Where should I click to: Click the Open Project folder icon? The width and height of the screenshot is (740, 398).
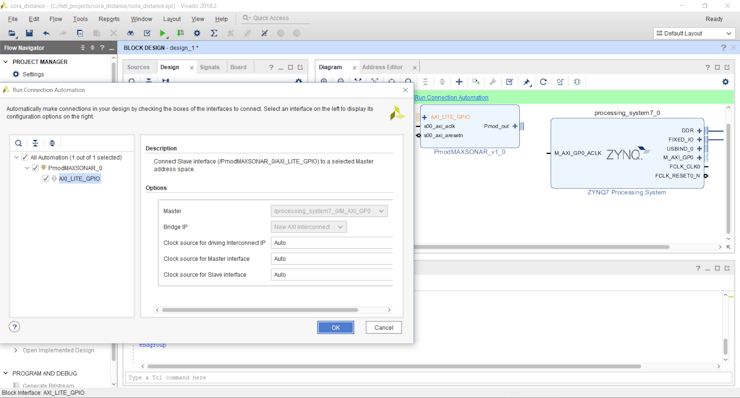(12, 33)
